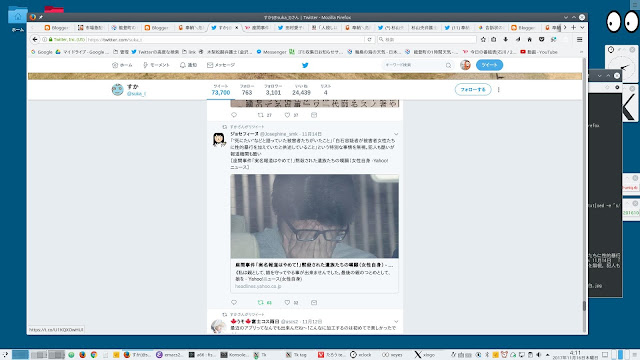The height and width of the screenshot is (360, 640).
Task: Launch Chrome from the taskbar
Action: [94, 355]
